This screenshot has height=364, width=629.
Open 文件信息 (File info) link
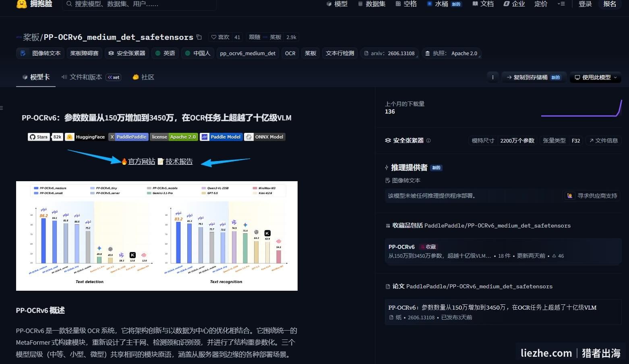pyautogui.click(x=603, y=141)
